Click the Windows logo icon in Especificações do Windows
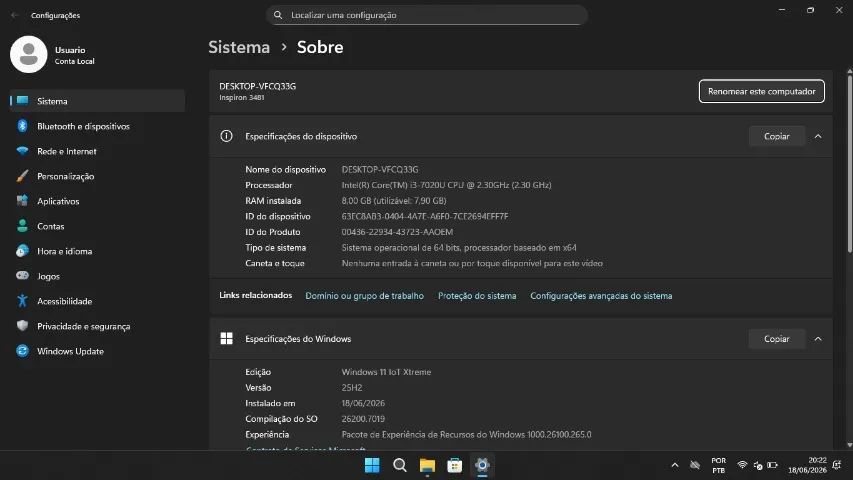The height and width of the screenshot is (480, 853). [226, 339]
